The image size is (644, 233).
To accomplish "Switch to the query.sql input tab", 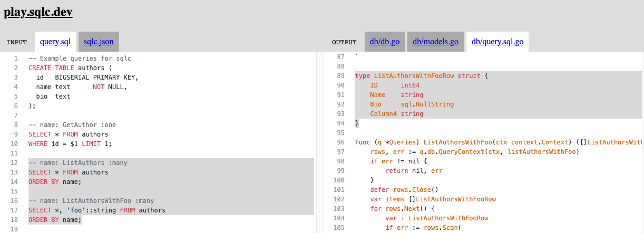I will (55, 42).
